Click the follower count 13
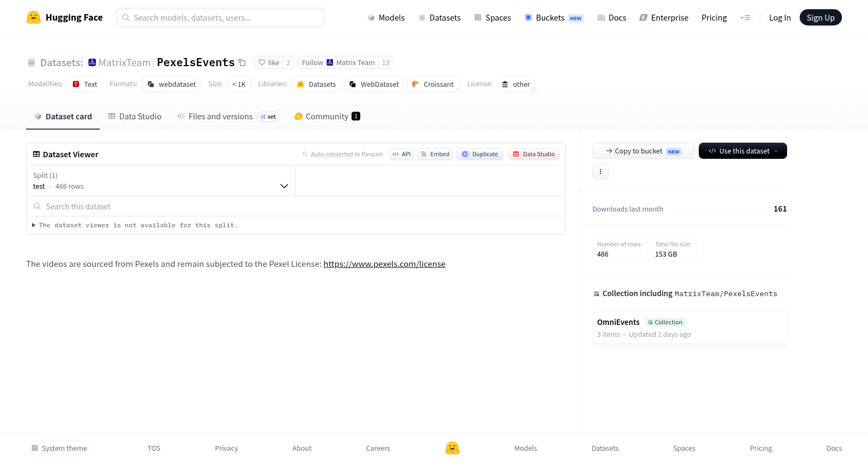 point(386,62)
